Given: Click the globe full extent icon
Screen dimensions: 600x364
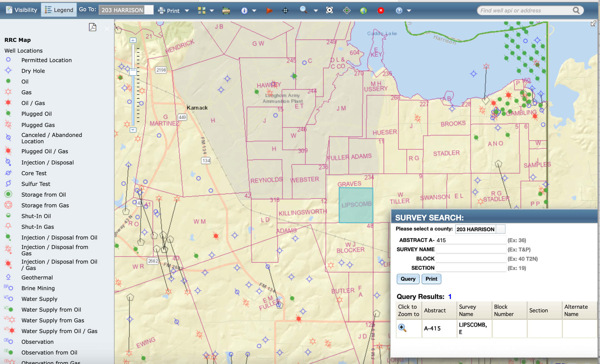Looking at the screenshot, I should [x=363, y=11].
